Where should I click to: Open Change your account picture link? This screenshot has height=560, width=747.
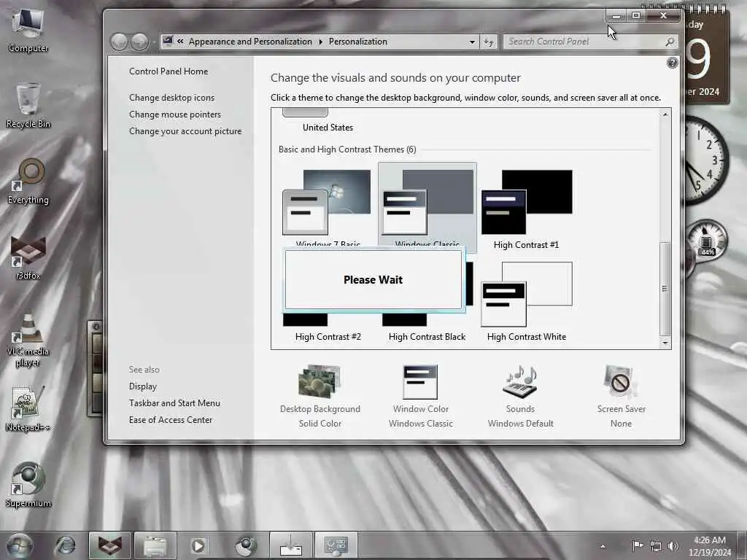[185, 131]
